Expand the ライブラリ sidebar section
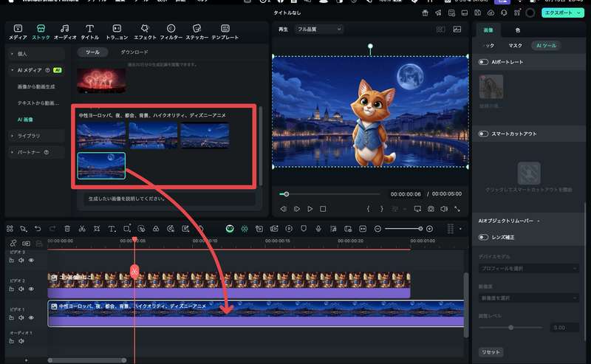 (12, 136)
